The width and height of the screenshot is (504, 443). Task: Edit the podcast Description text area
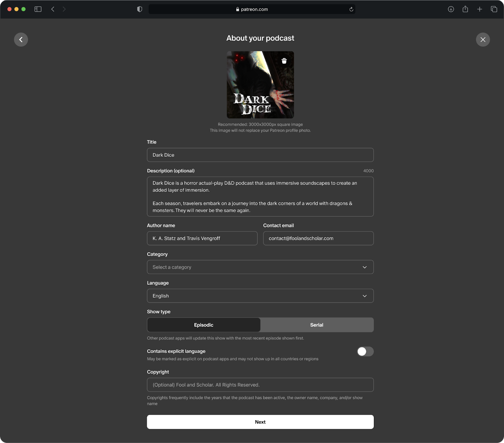coord(260,196)
